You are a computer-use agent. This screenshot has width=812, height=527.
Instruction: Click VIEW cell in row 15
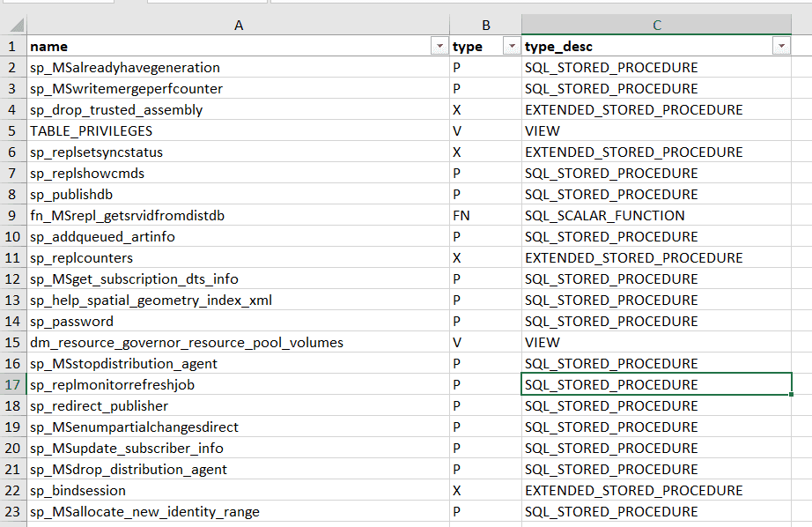(x=657, y=343)
